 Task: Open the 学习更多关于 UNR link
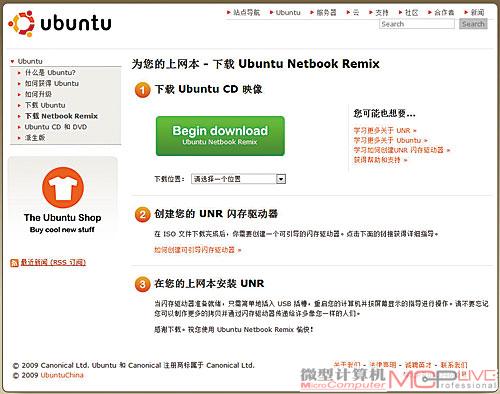385,130
